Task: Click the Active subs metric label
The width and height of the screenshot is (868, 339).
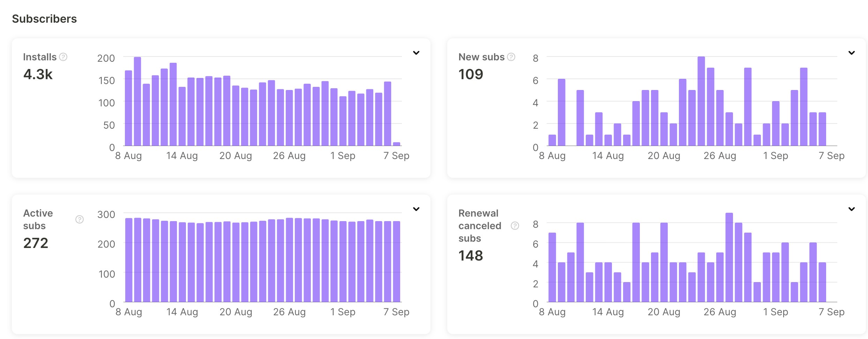Action: pyautogui.click(x=38, y=219)
